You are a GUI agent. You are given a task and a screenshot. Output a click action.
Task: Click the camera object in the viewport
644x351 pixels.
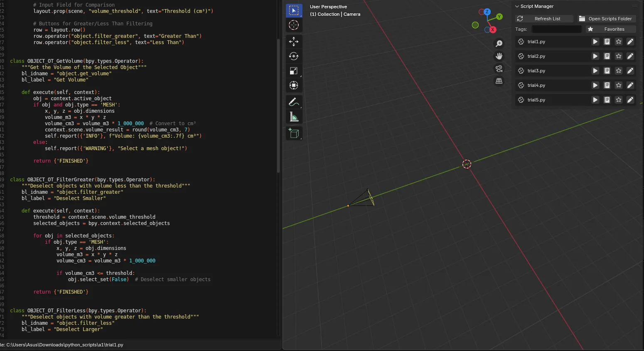(362, 199)
